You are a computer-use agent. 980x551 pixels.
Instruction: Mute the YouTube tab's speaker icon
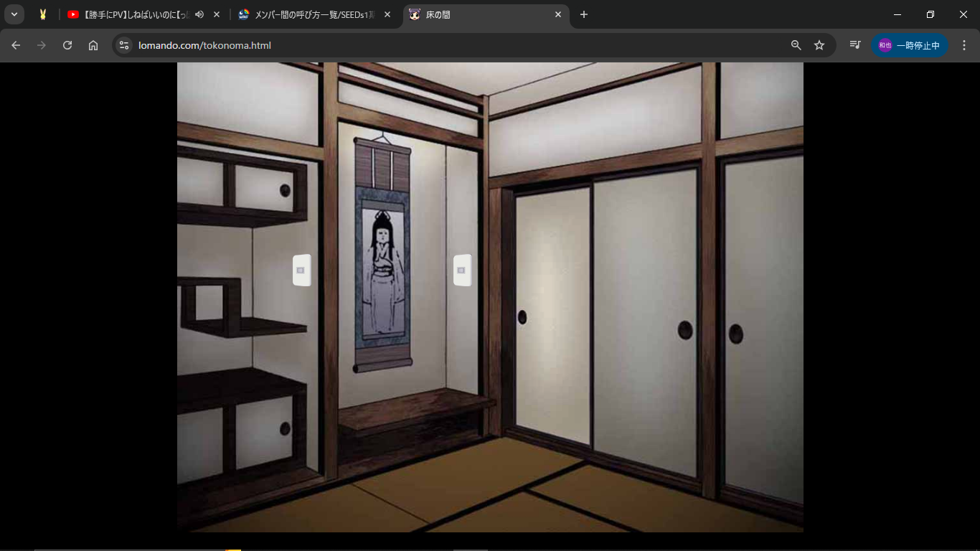(x=199, y=14)
